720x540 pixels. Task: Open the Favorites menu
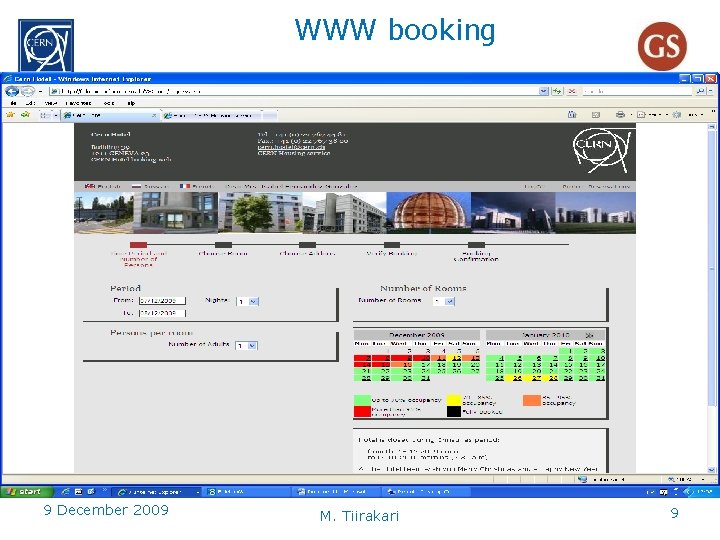point(78,103)
